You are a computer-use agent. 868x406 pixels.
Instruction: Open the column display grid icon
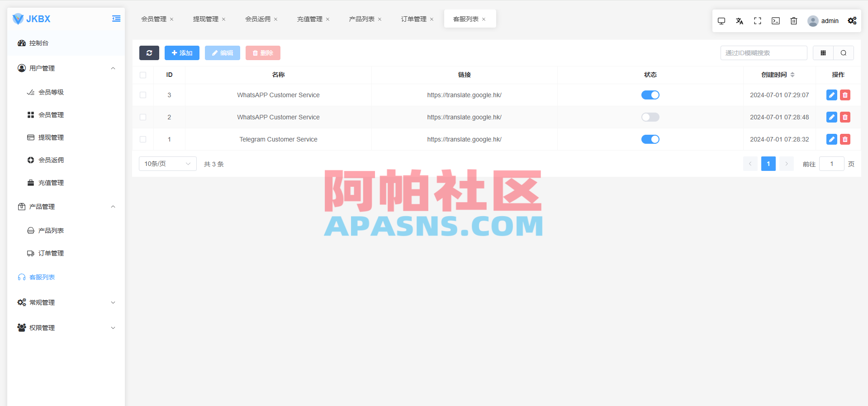(x=823, y=53)
